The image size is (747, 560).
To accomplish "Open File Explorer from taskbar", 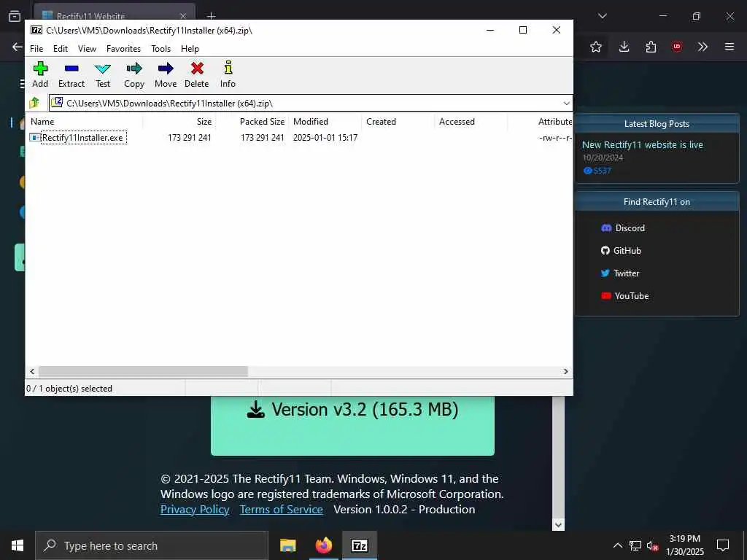I will [287, 545].
